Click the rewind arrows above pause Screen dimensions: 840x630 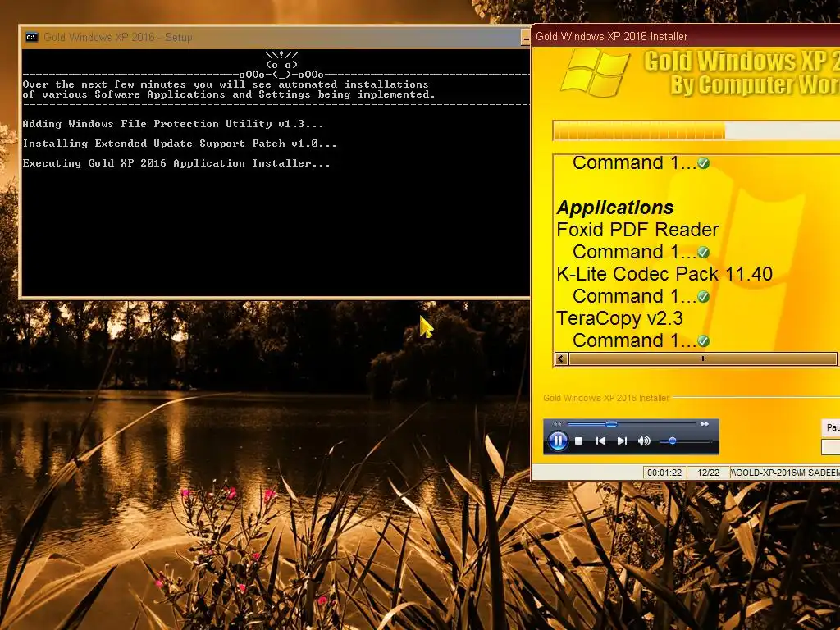558,424
